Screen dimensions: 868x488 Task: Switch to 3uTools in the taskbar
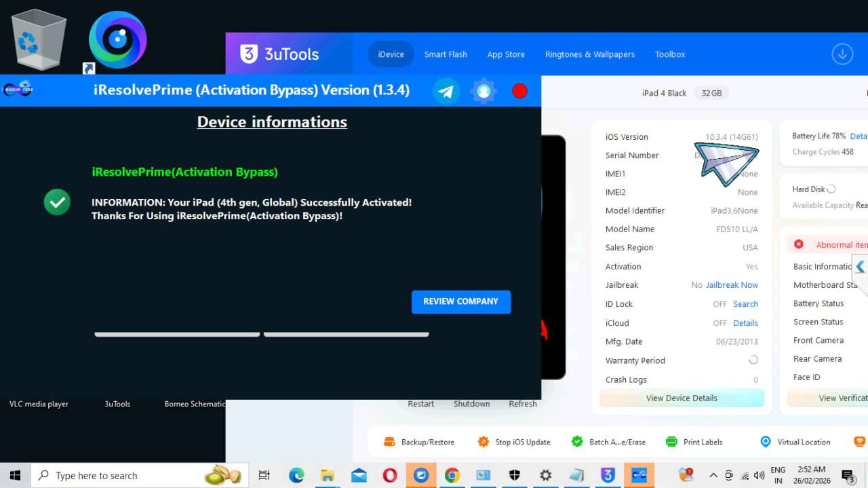tap(608, 475)
